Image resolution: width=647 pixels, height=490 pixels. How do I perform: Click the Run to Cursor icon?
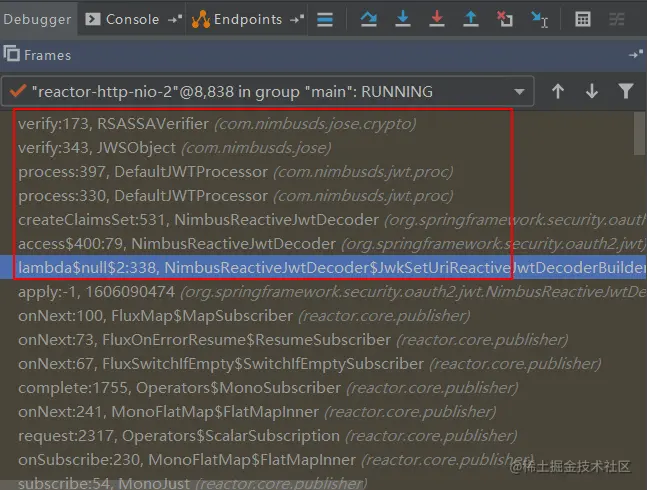[x=540, y=19]
